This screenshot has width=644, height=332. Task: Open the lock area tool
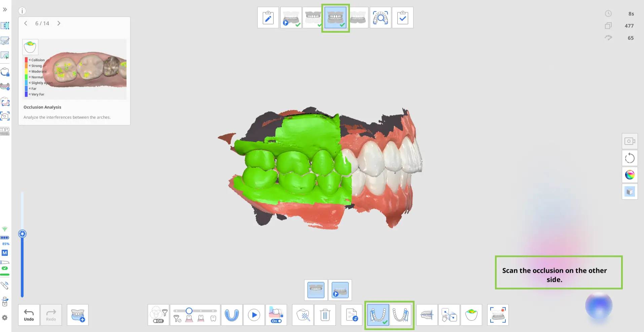pos(5,72)
